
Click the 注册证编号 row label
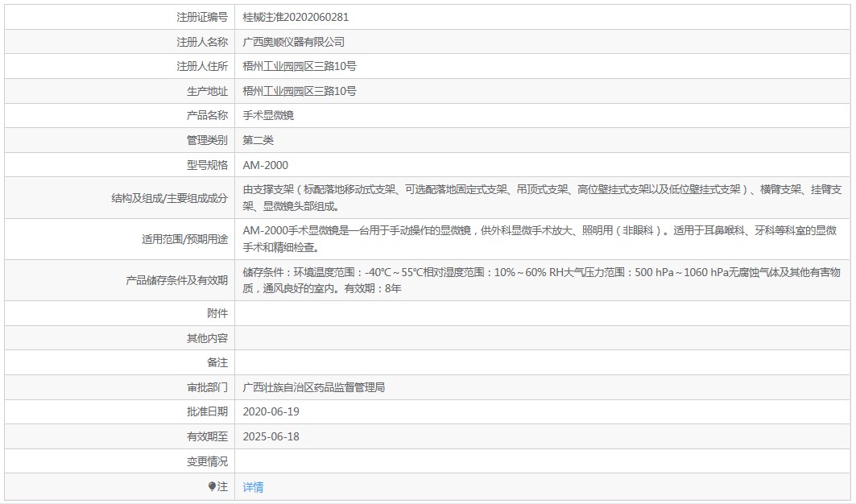click(x=202, y=17)
